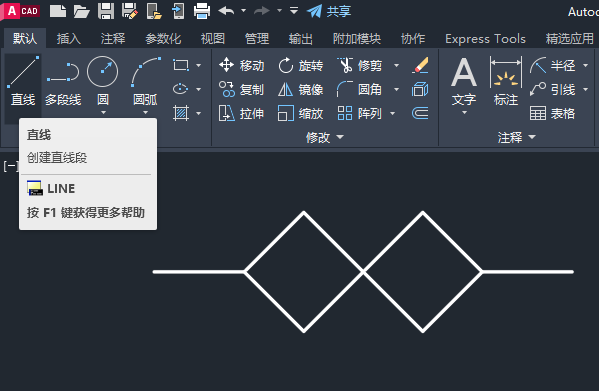This screenshot has width=599, height=391.
Task: Open from Web & Mobile icon
Action: click(x=154, y=11)
